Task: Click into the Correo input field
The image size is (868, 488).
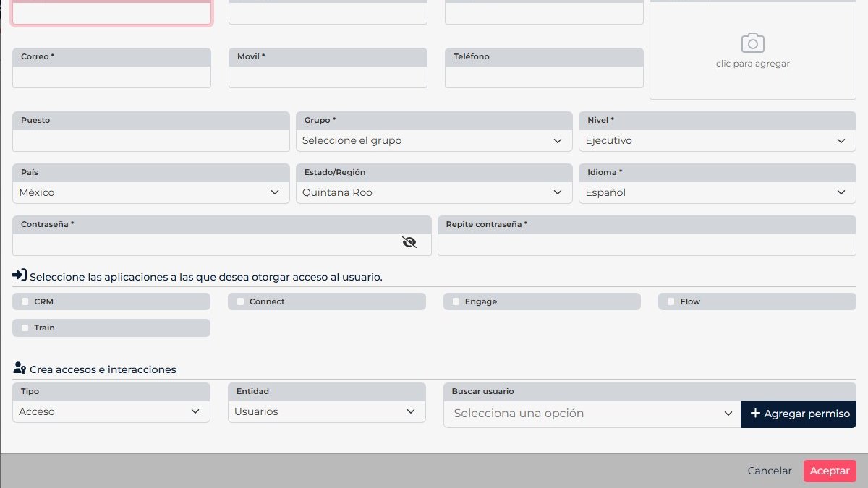Action: (111, 77)
